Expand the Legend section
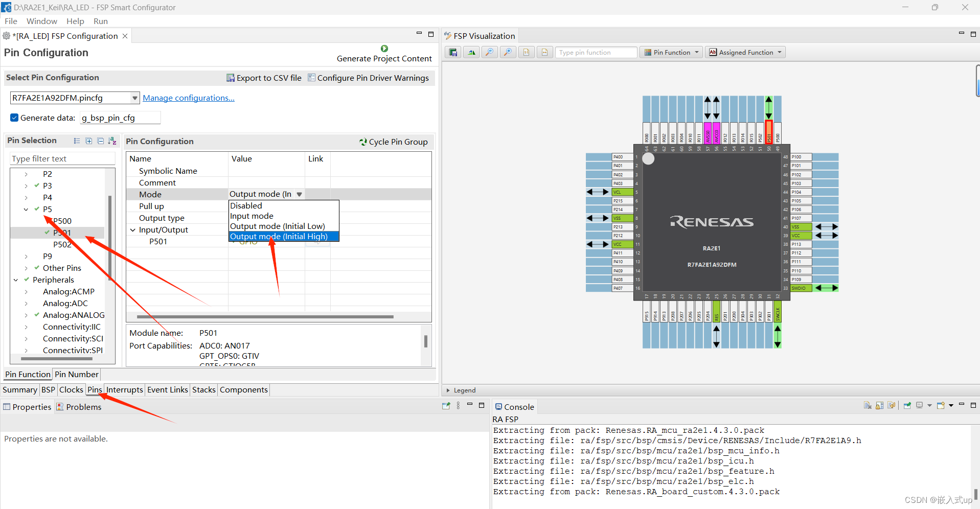 pyautogui.click(x=448, y=390)
